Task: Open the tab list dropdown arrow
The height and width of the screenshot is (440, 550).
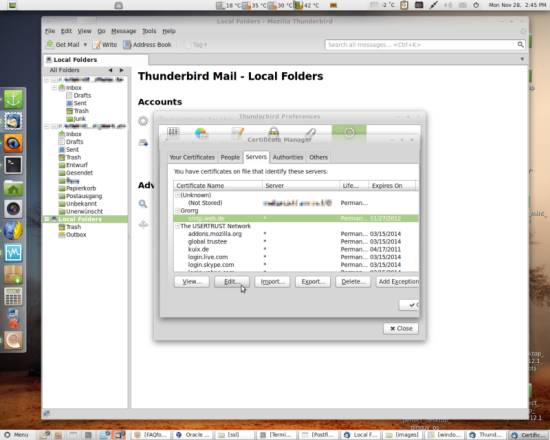Action: click(522, 59)
